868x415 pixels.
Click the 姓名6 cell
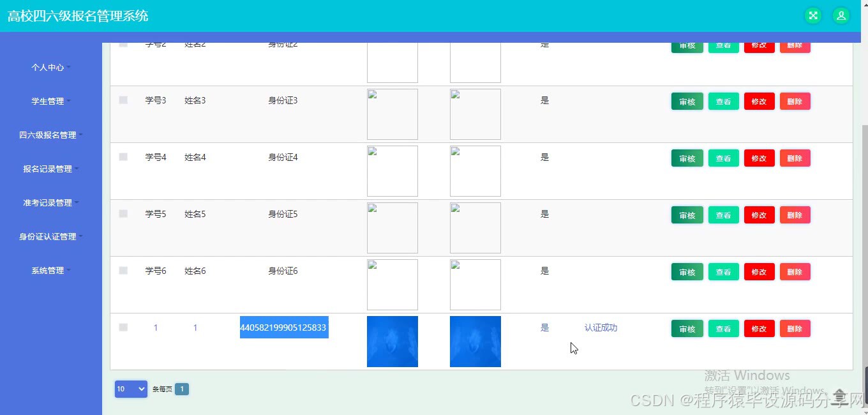click(x=195, y=271)
